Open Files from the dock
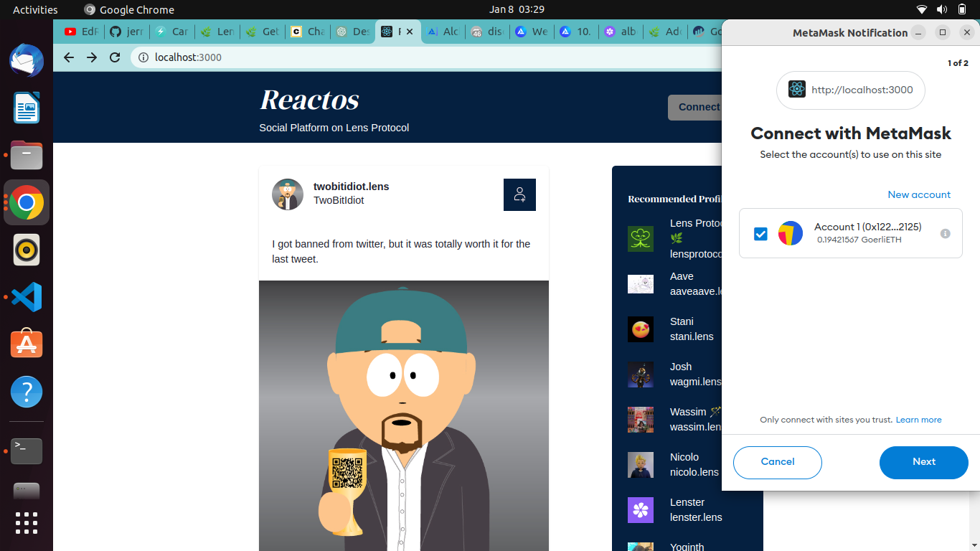Screen dimensions: 980x551 [27, 155]
